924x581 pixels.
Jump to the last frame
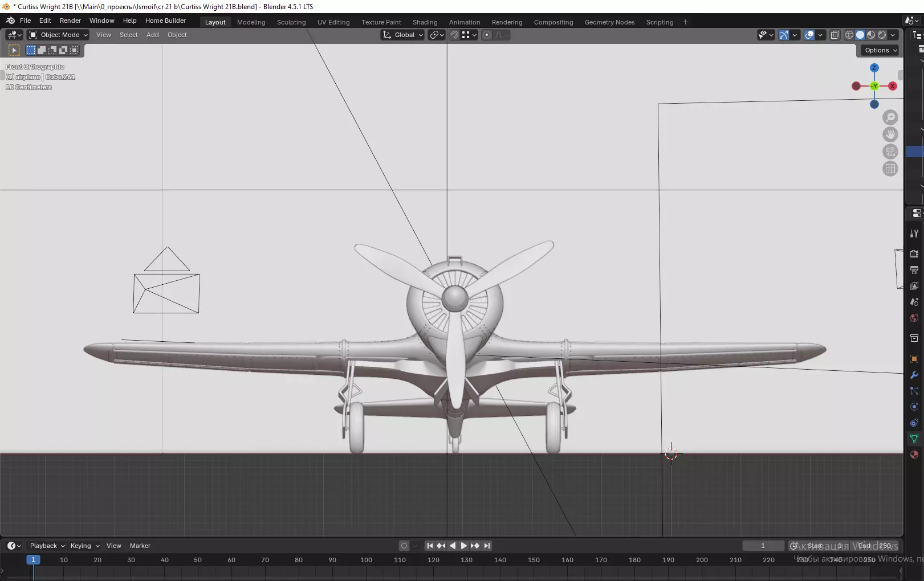487,546
